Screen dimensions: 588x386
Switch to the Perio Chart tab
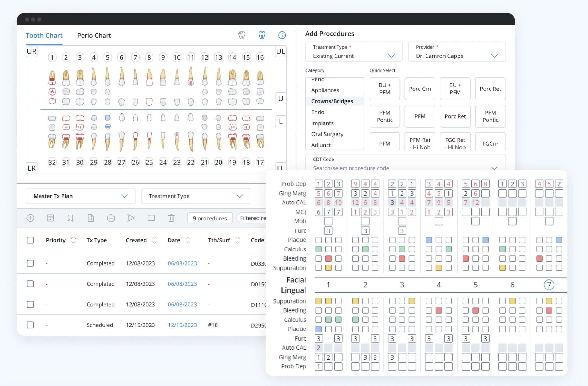[94, 35]
